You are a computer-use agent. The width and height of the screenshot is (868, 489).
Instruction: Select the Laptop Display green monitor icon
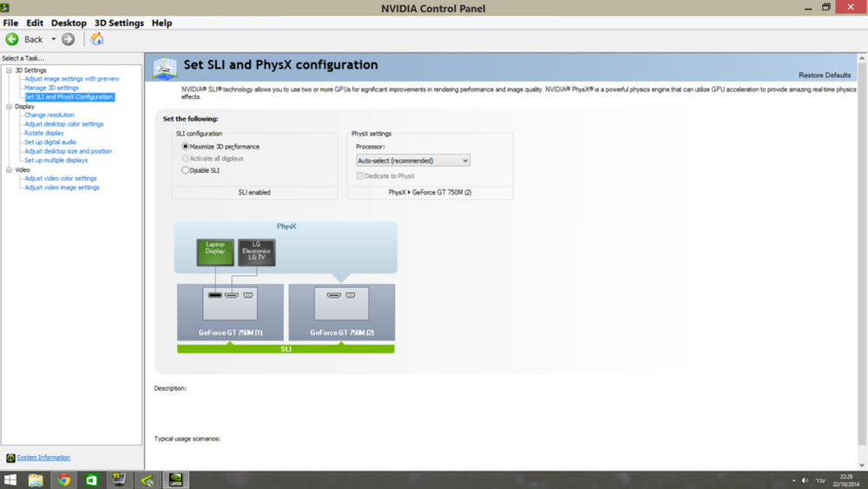pos(215,252)
